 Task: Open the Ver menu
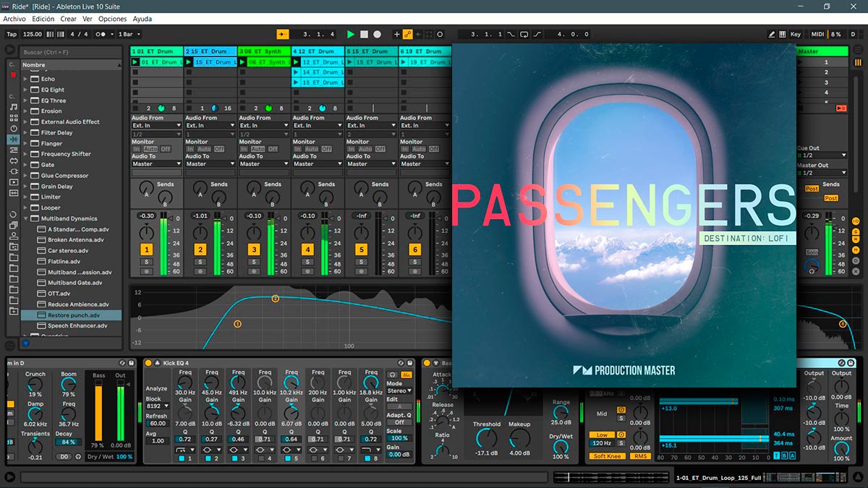click(88, 19)
